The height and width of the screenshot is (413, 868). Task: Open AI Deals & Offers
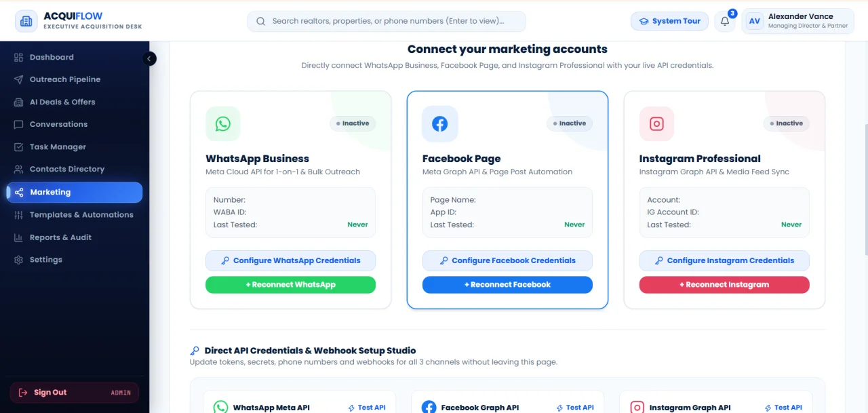point(75,102)
